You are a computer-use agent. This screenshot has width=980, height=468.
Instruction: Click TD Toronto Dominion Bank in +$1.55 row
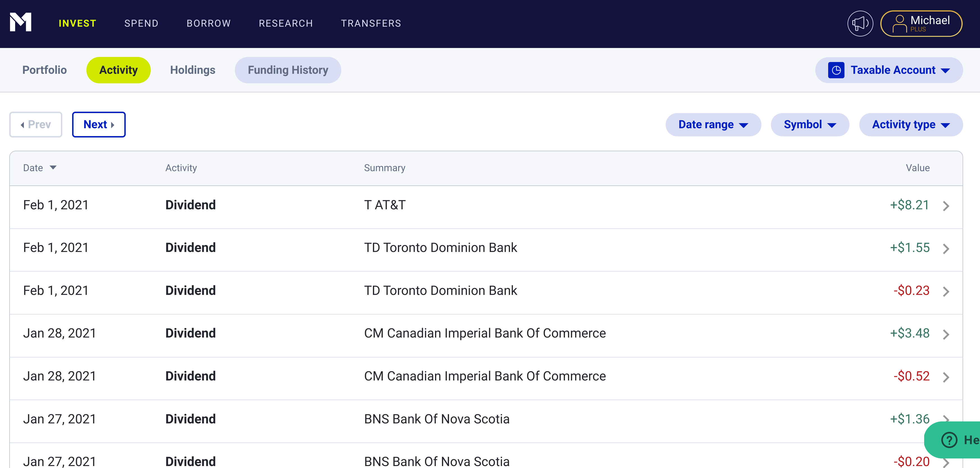click(x=441, y=248)
